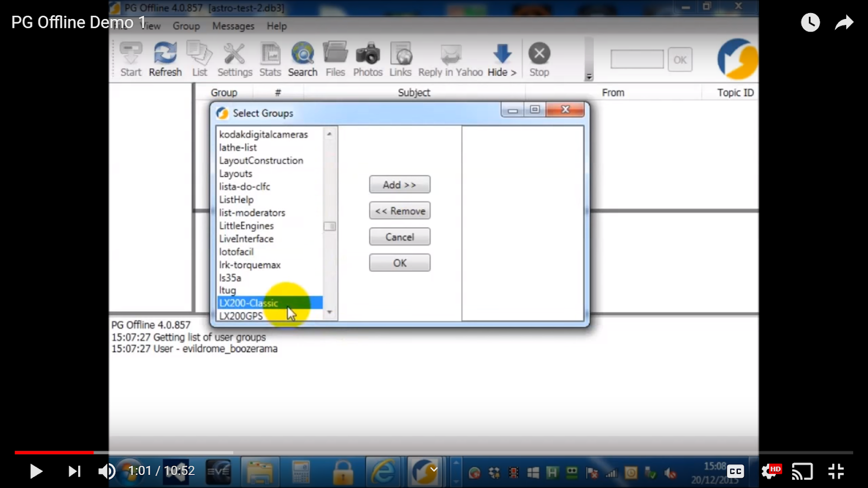Screen dimensions: 868x488
Task: Click the # column header
Action: [278, 93]
